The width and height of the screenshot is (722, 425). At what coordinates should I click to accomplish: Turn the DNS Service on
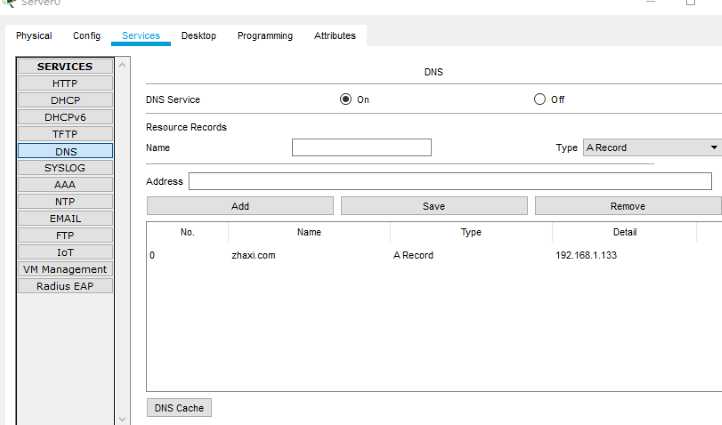tap(346, 99)
